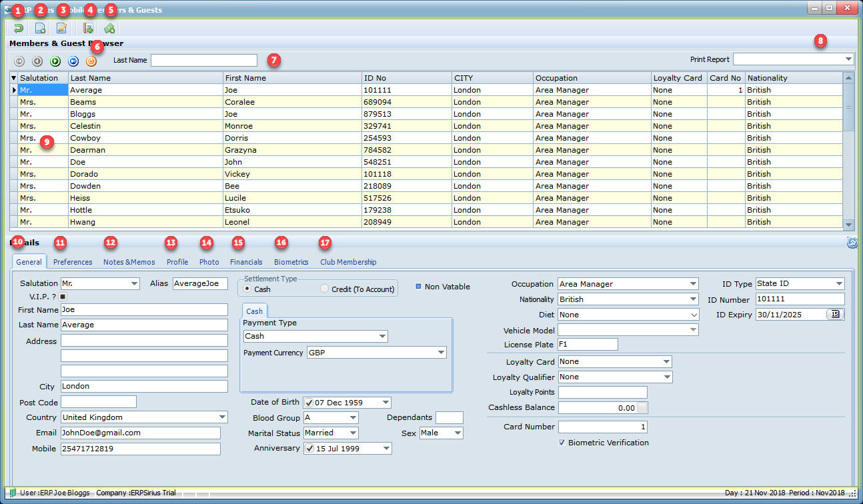The height and width of the screenshot is (504, 863).
Task: Click the Last Name search field
Action: point(203,60)
